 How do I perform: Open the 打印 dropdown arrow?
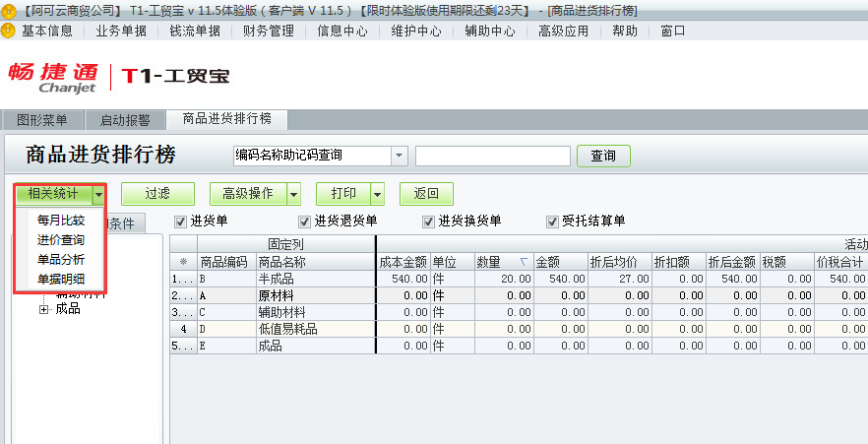tap(378, 194)
